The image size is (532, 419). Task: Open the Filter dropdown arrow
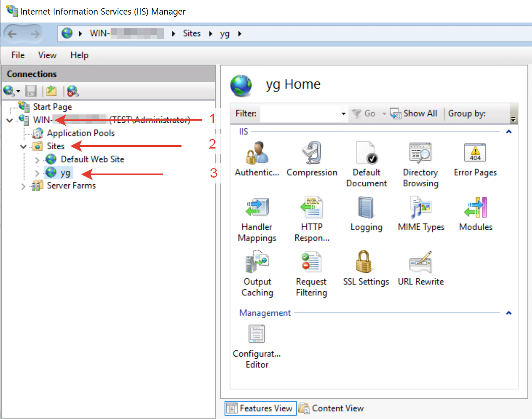[343, 114]
